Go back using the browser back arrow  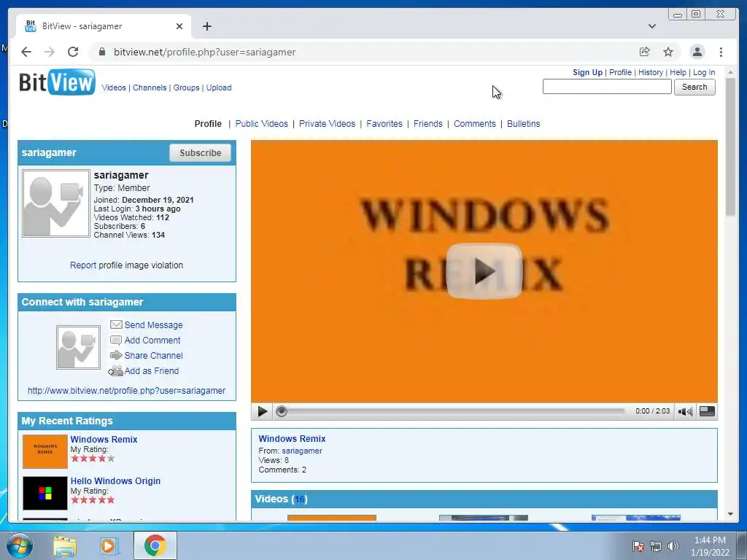tap(26, 52)
